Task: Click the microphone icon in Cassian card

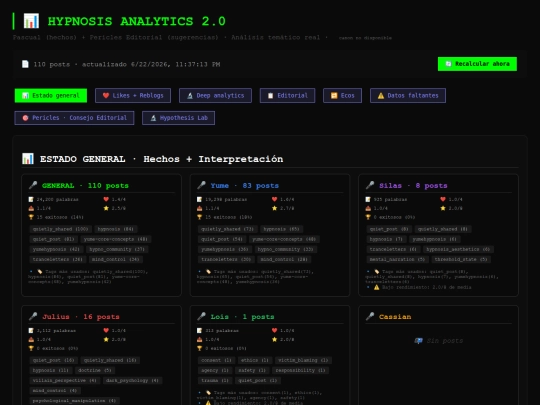Action: tap(370, 316)
